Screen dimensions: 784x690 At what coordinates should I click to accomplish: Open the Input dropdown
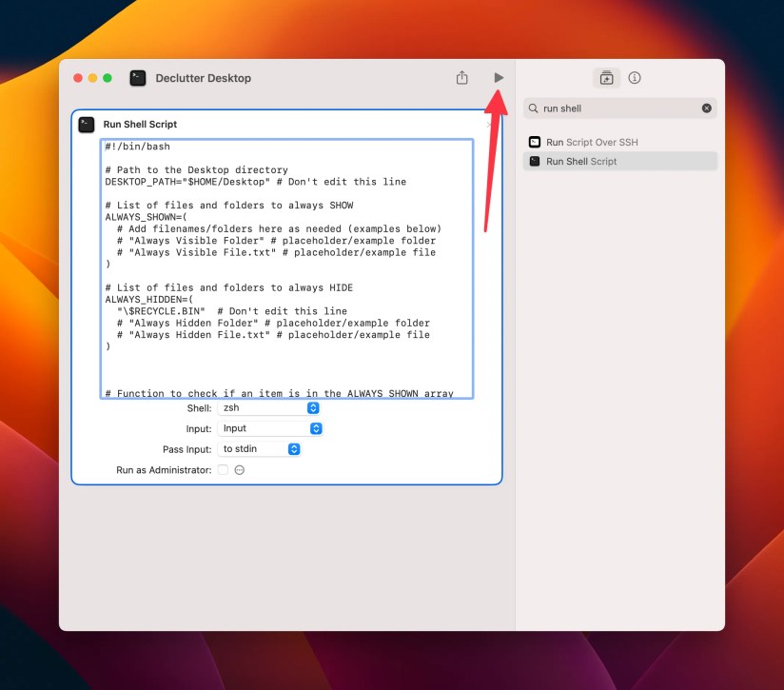click(270, 428)
